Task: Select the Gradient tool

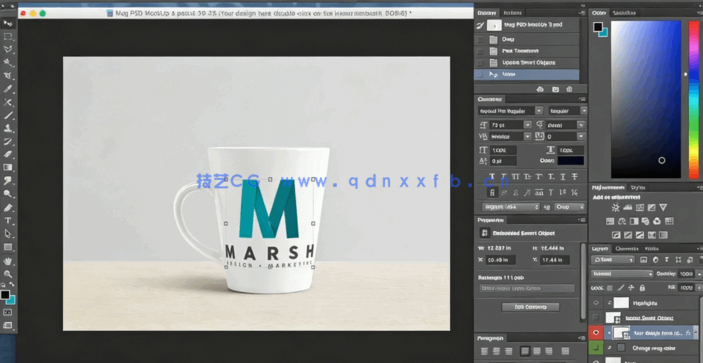Action: (x=8, y=167)
